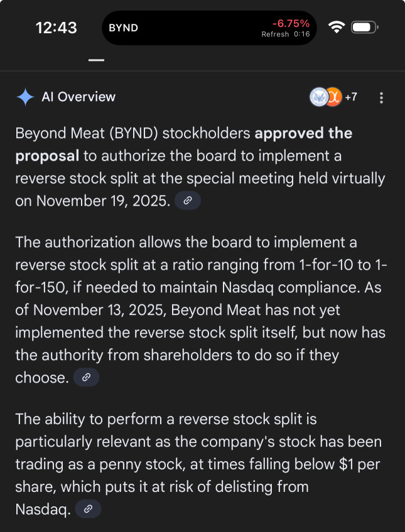The height and width of the screenshot is (532, 405).
Task: Tap the battery indicator icon
Action: click(x=364, y=28)
